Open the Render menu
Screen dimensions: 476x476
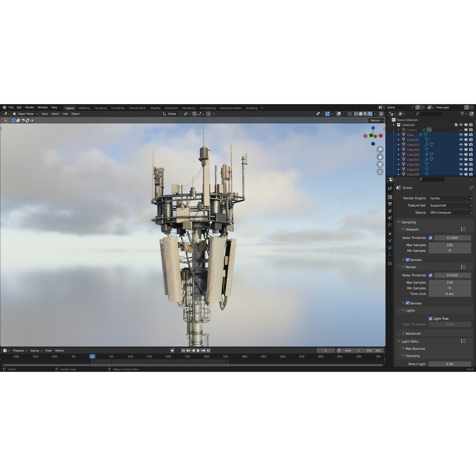coord(30,107)
